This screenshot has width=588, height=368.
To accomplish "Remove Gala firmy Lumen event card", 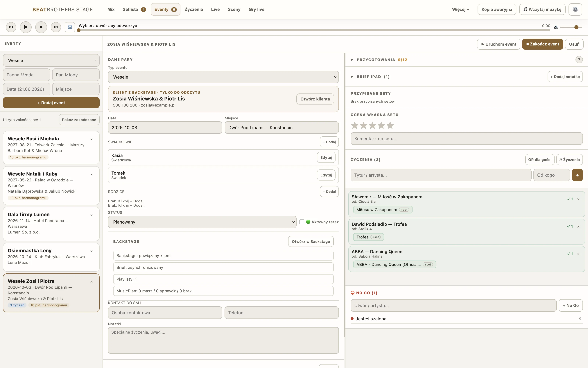I will (x=92, y=215).
